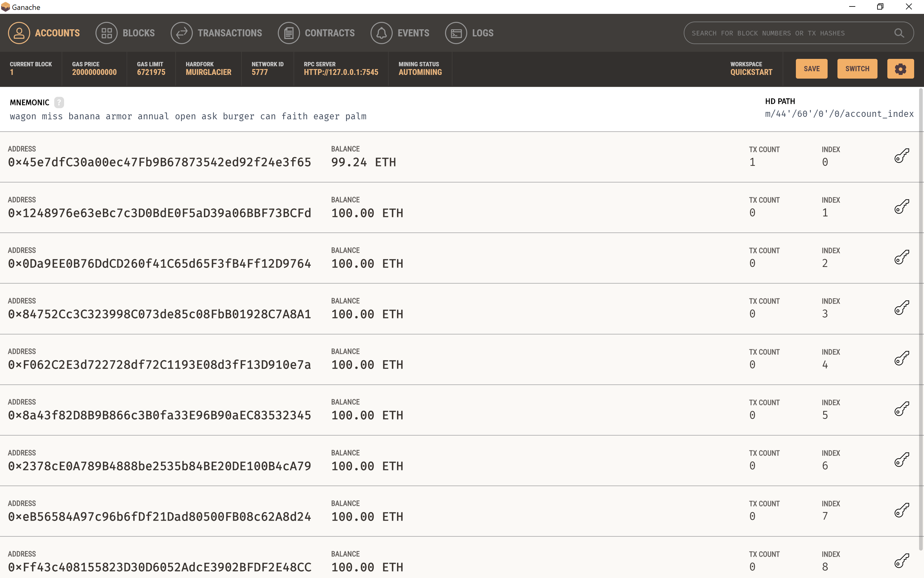This screenshot has width=924, height=578.
Task: View the Events tab
Action: [x=400, y=33]
